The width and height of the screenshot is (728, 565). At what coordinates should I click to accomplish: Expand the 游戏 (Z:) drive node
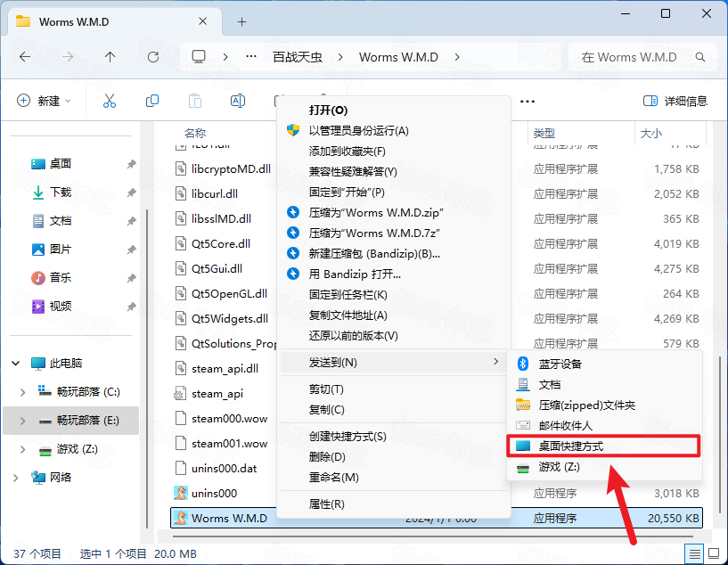pyautogui.click(x=23, y=449)
